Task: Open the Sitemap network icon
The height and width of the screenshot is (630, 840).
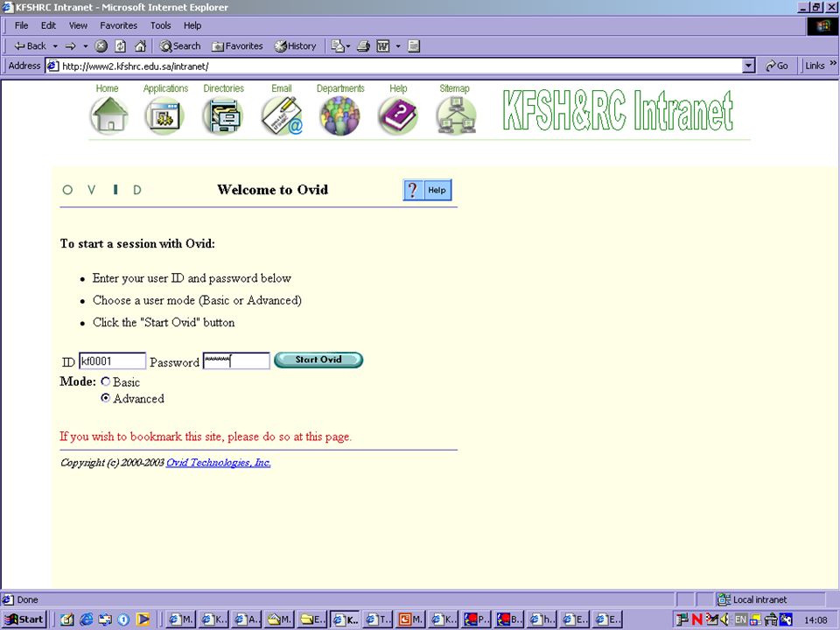Action: [456, 115]
